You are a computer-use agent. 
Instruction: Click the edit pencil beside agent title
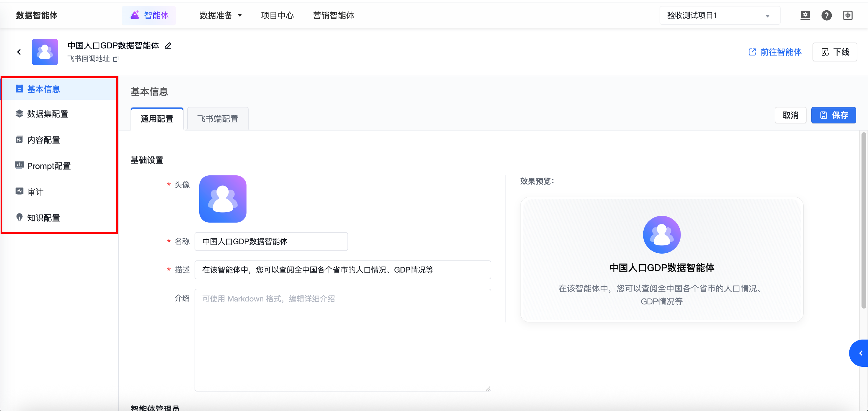coord(168,46)
